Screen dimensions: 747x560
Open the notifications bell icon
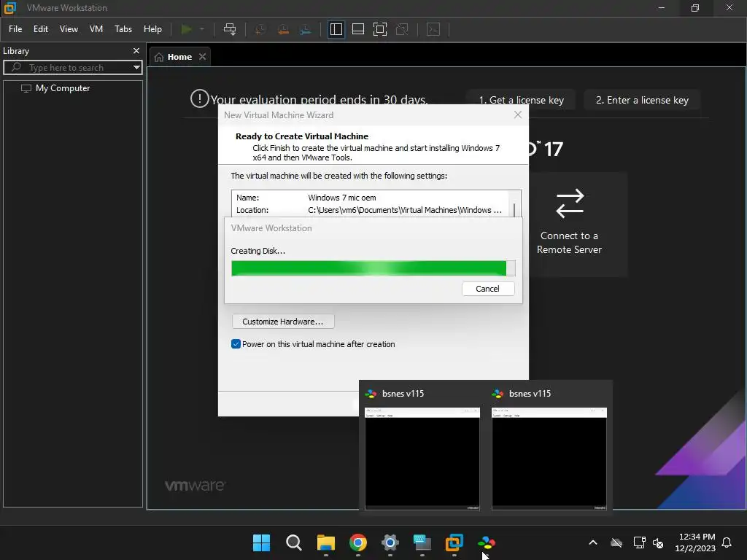(x=727, y=542)
